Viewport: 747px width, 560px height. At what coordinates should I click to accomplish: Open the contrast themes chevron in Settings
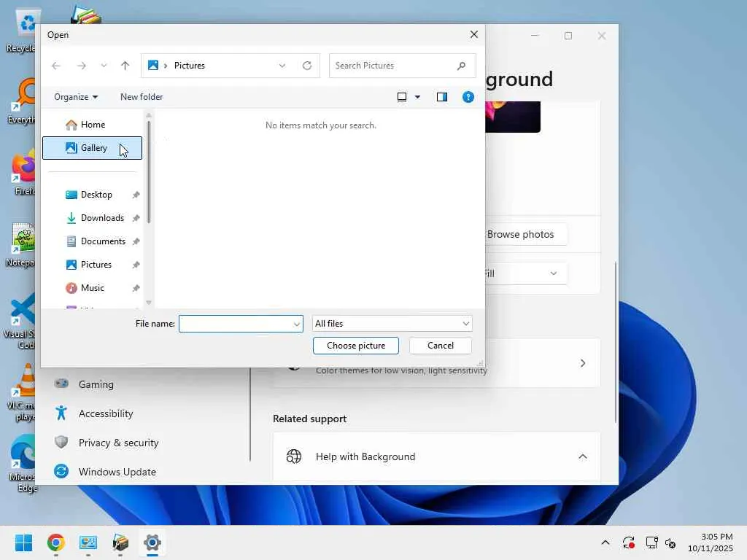click(583, 363)
